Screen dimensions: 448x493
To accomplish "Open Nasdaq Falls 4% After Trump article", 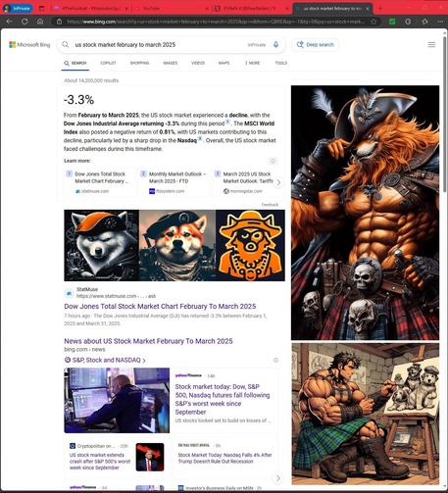I will [224, 458].
